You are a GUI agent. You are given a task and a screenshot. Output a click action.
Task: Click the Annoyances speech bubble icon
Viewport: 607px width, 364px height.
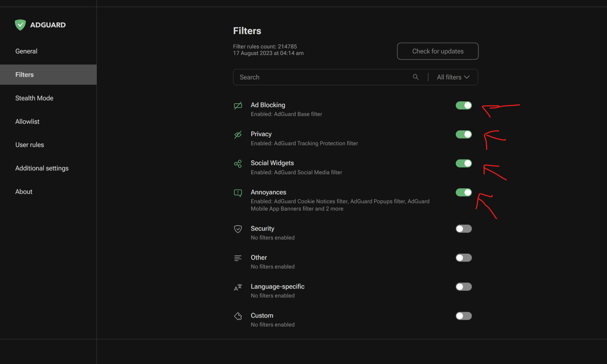click(238, 193)
